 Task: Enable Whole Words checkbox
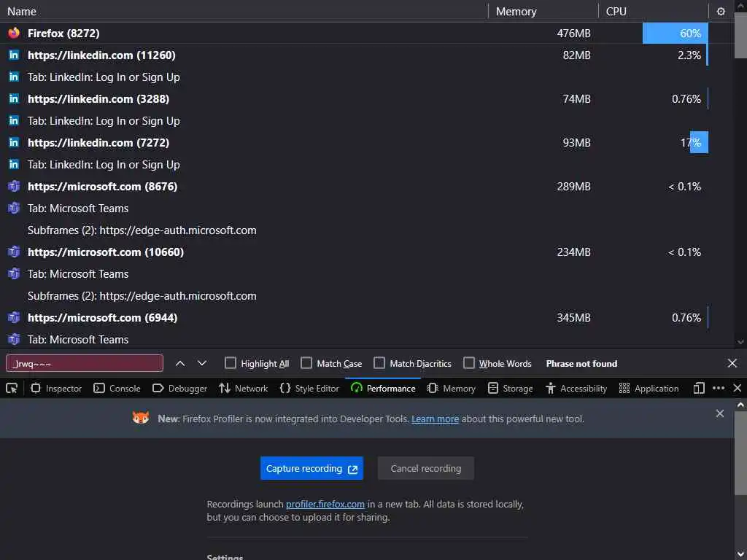tap(469, 363)
